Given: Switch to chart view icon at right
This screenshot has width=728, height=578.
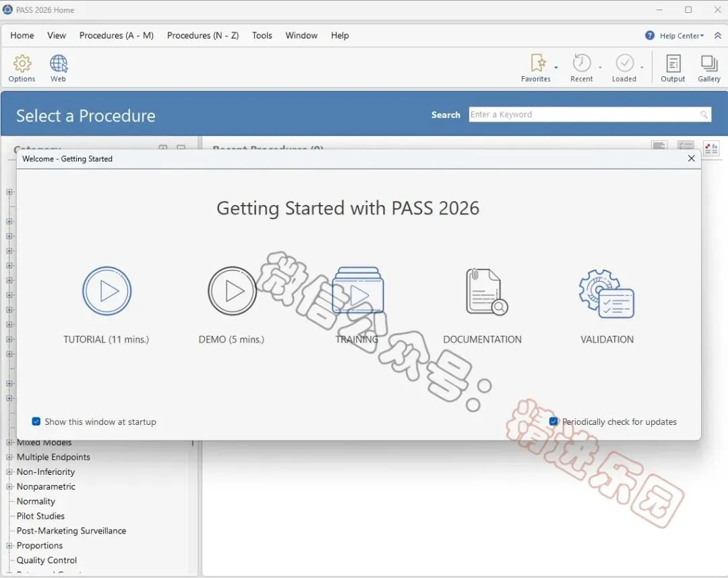Looking at the screenshot, I should 711,148.
